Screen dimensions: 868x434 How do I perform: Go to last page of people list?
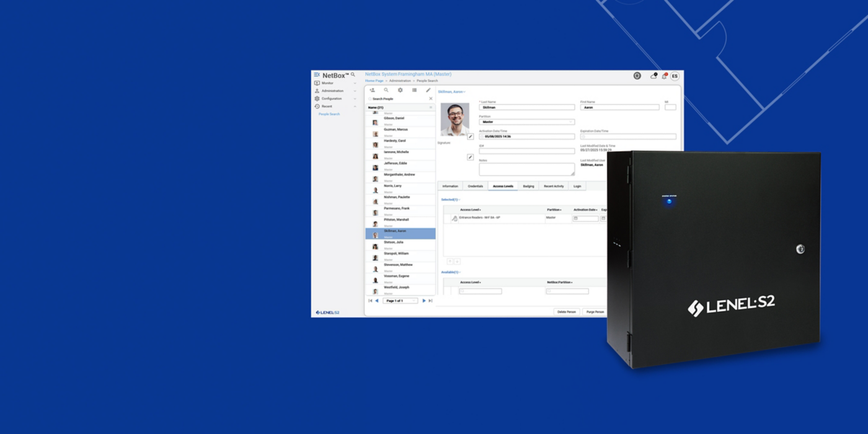430,301
